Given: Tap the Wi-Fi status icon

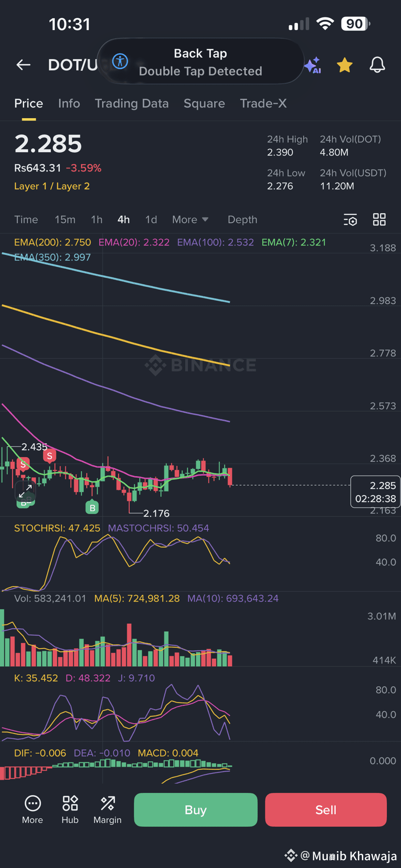Looking at the screenshot, I should [325, 24].
